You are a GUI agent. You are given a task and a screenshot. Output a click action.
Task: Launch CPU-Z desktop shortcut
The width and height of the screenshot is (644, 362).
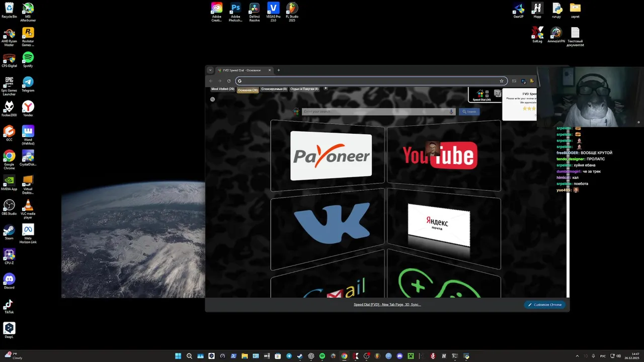(x=9, y=256)
